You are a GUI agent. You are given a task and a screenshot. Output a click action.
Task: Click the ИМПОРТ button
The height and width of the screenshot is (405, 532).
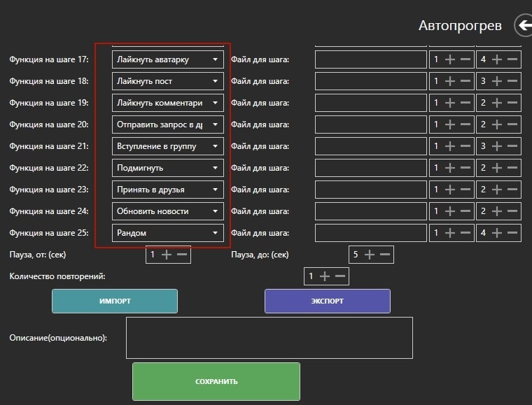[x=115, y=301]
